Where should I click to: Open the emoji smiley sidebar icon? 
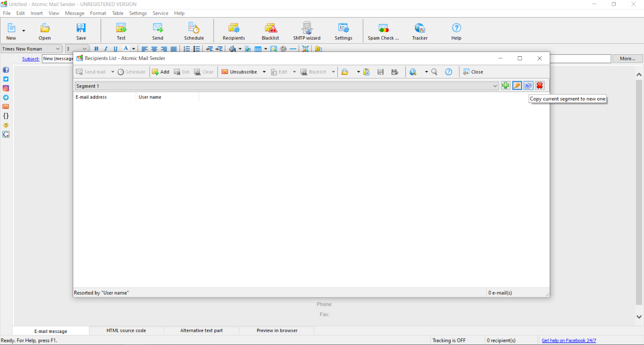coord(6,125)
